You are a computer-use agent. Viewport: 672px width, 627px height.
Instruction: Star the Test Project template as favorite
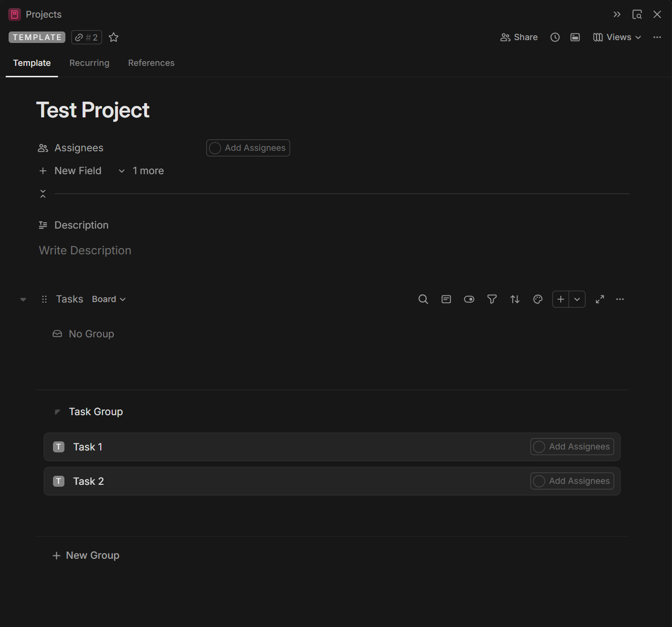[x=114, y=37]
